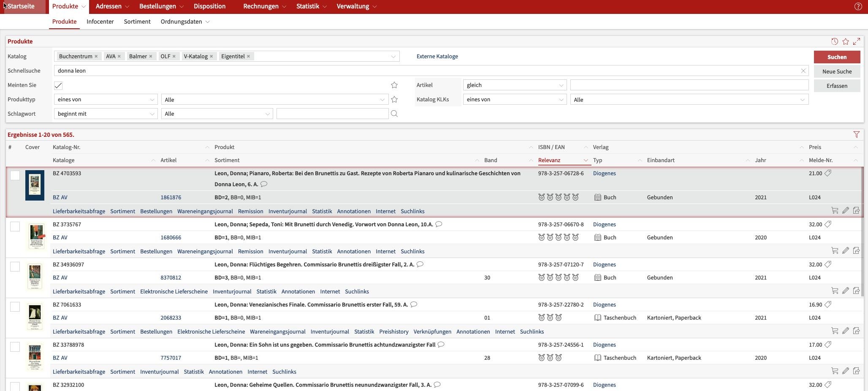The image size is (868, 391).
Task: Remove Eigentitel tag from Katalog
Action: point(249,56)
